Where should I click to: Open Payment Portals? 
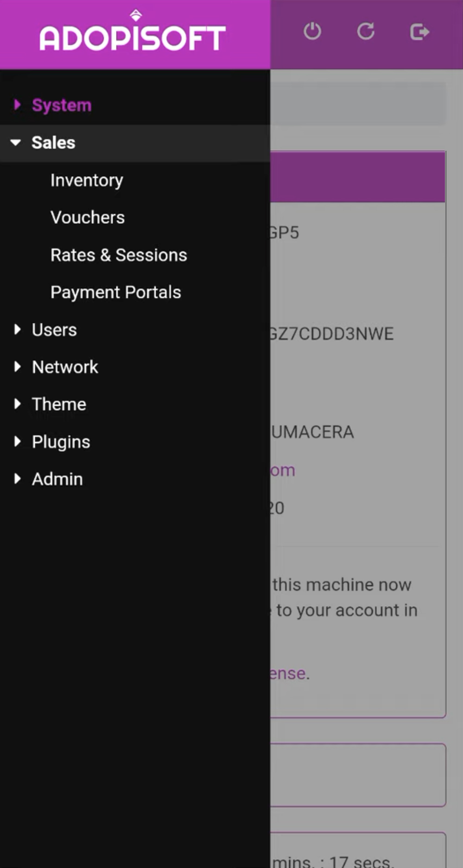(116, 292)
